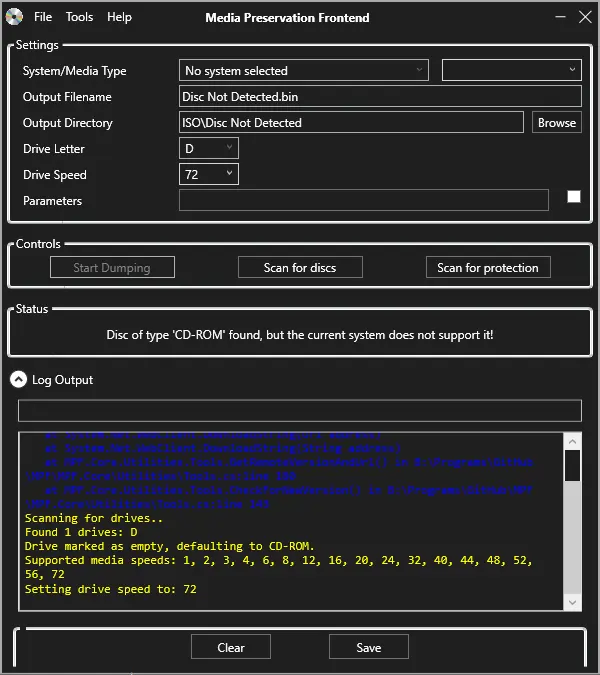Click the 'Drive marked as empty' log line
600x675 pixels.
tap(170, 546)
